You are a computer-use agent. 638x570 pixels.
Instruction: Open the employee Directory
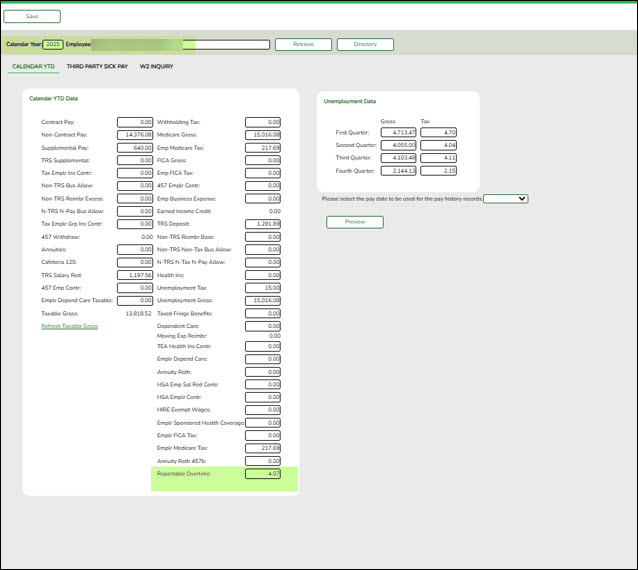(x=365, y=45)
